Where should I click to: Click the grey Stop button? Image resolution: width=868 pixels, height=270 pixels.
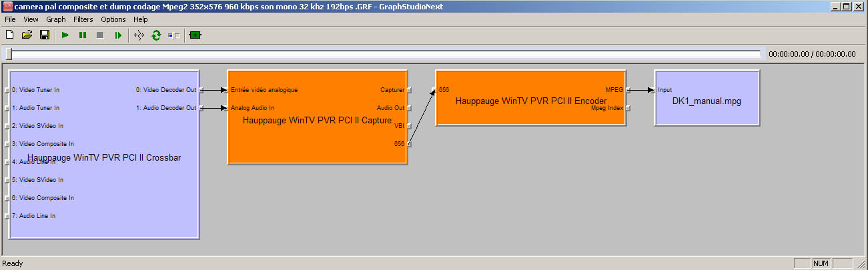click(100, 35)
